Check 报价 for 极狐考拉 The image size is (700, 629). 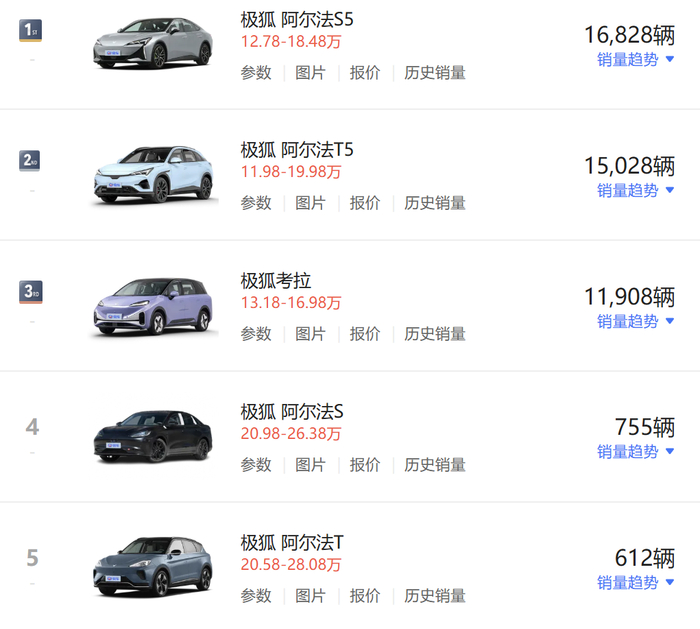365,334
